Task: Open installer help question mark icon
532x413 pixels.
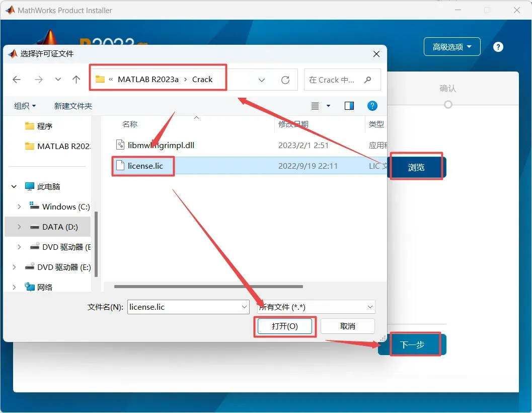Action: [x=498, y=47]
